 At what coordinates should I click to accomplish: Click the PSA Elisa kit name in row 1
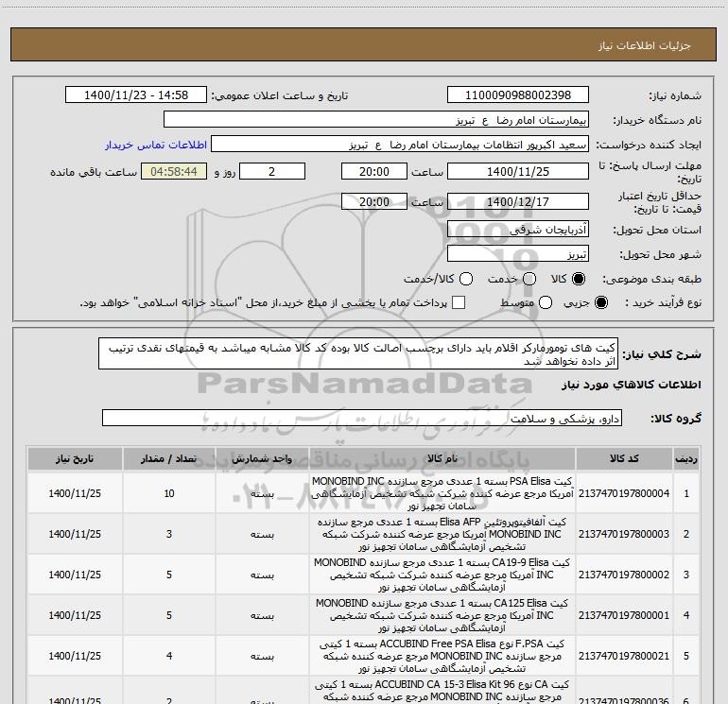[x=442, y=493]
